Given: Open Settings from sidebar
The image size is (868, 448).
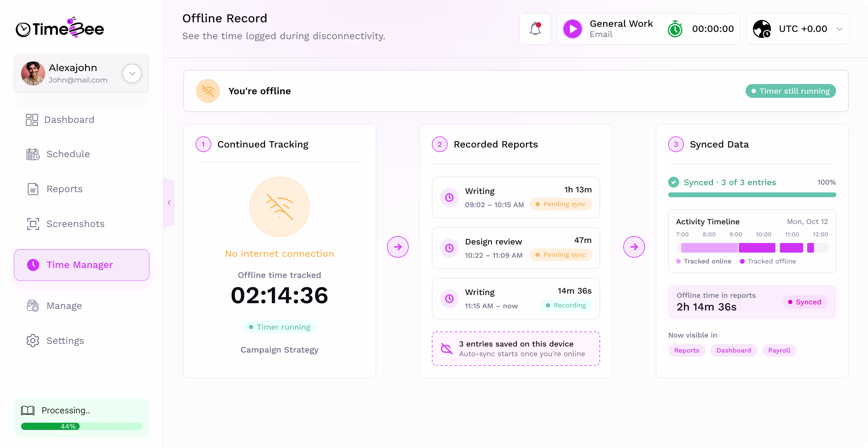Looking at the screenshot, I should tap(65, 341).
